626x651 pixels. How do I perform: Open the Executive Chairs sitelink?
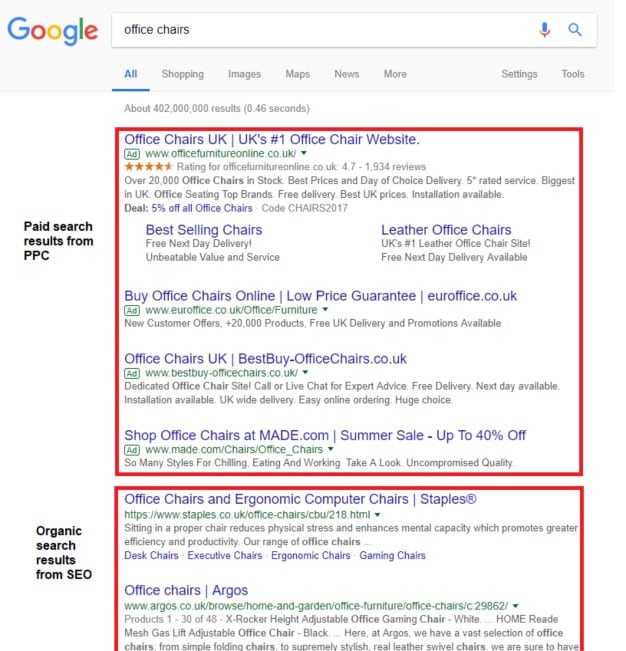(225, 556)
